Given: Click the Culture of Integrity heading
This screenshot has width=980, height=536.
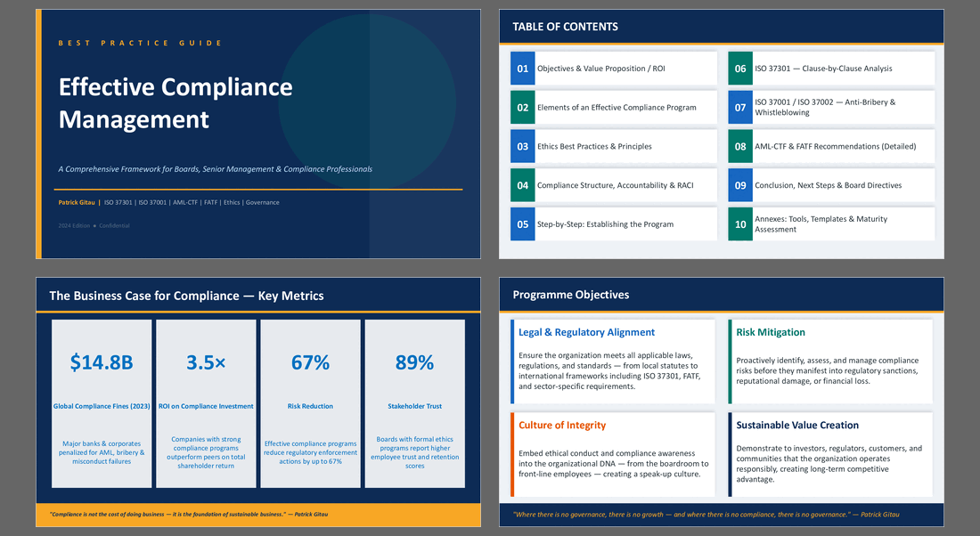Looking at the screenshot, I should (x=562, y=426).
